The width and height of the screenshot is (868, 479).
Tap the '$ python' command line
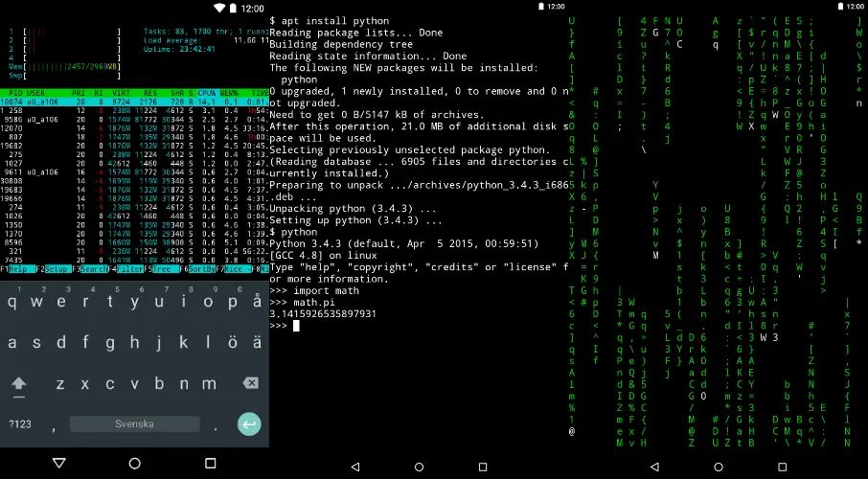pos(293,232)
